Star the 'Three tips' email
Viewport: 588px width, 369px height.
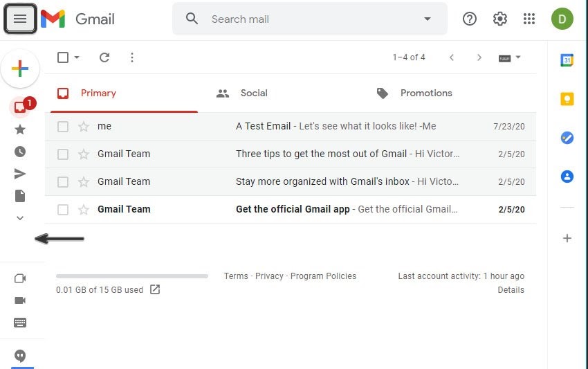(83, 154)
